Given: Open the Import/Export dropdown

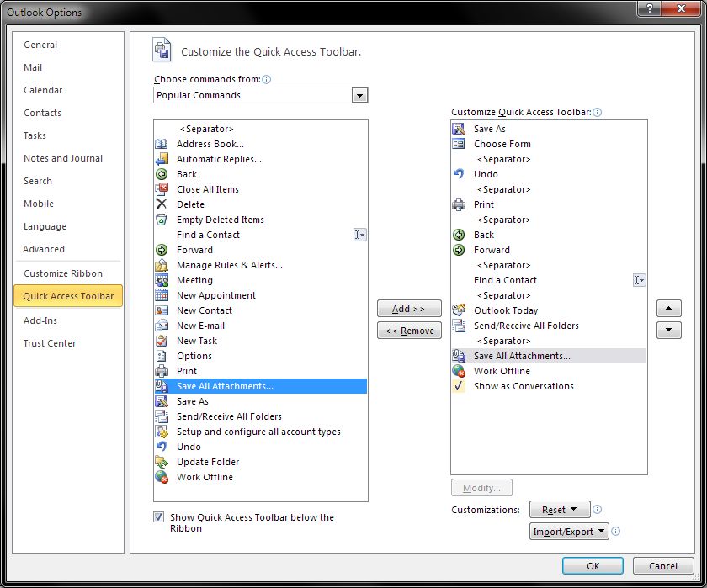Looking at the screenshot, I should 569,532.
